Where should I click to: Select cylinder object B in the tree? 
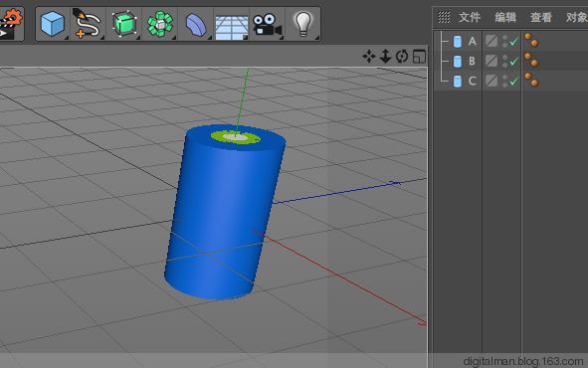(x=473, y=61)
